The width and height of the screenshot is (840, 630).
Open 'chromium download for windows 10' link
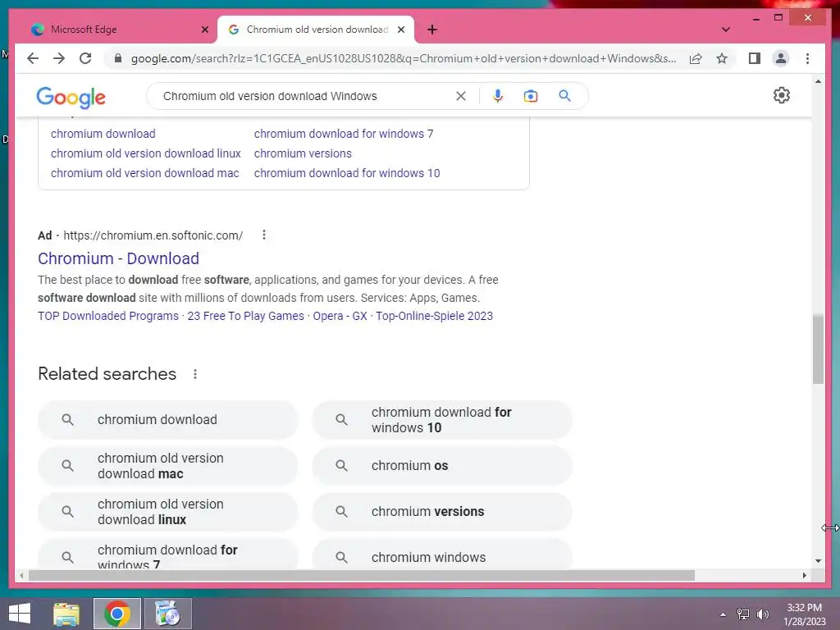pyautogui.click(x=347, y=173)
